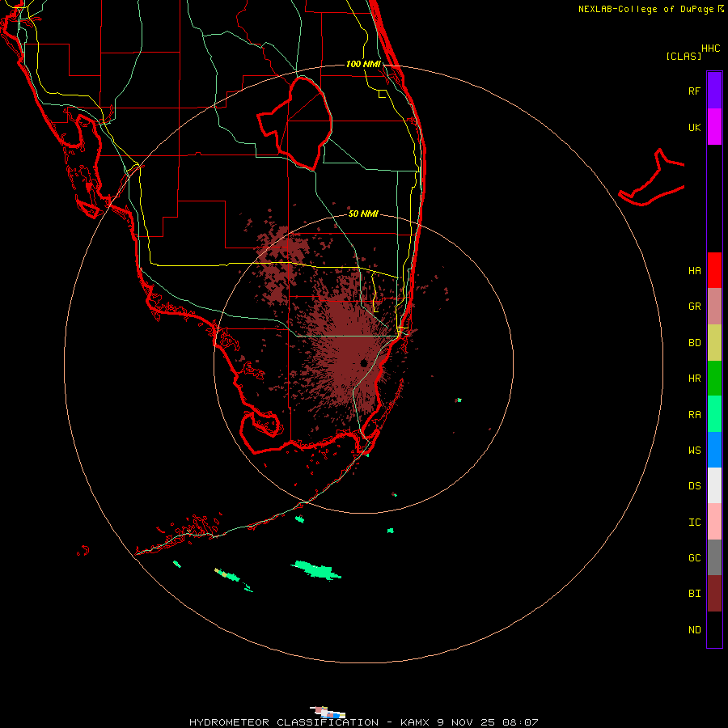Click the "NEXLAB-College of DuPage" credit text
The height and width of the screenshot is (728, 728).
coord(646,9)
